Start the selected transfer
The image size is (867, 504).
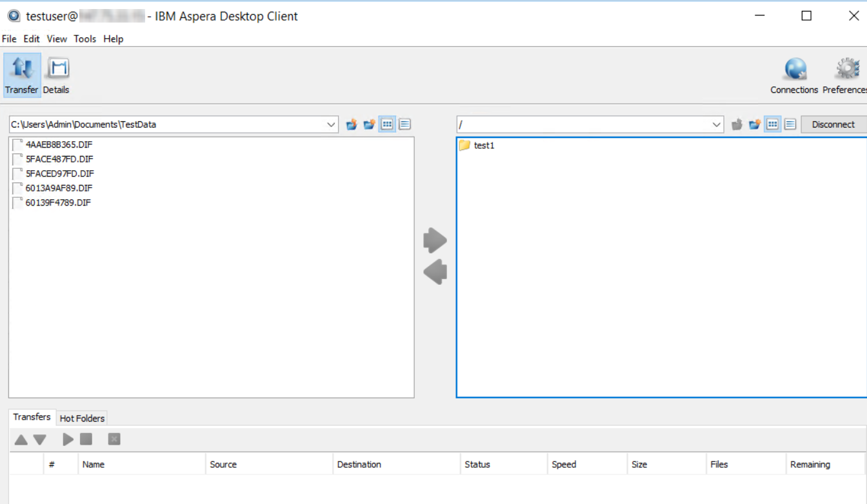tap(68, 440)
